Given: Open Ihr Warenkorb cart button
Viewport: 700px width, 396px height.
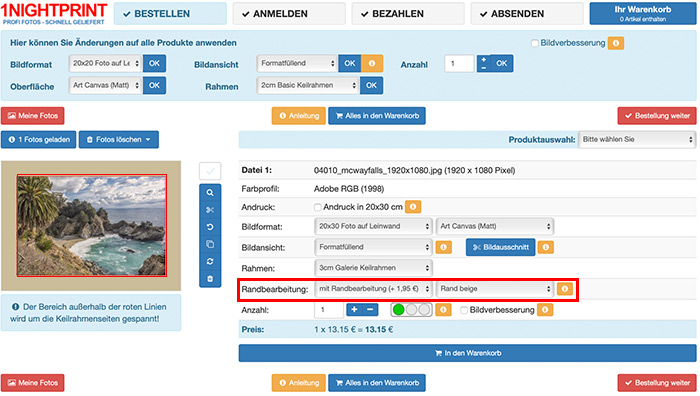Looking at the screenshot, I should [x=643, y=14].
